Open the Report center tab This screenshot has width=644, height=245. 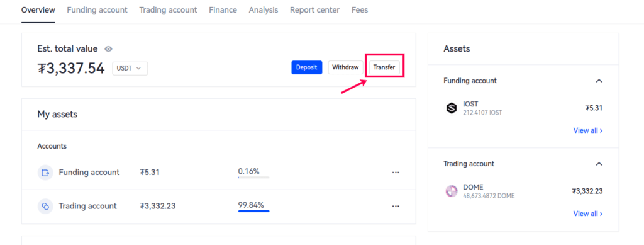click(x=314, y=10)
